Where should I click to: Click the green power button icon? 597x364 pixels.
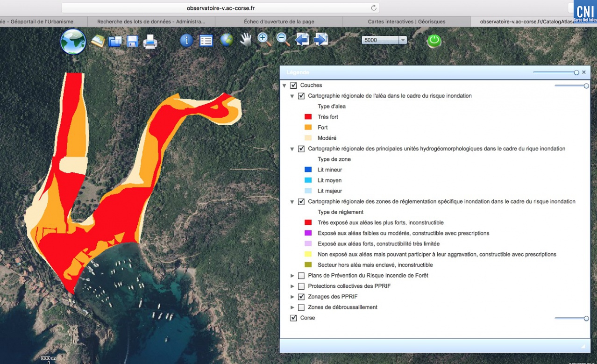(434, 41)
